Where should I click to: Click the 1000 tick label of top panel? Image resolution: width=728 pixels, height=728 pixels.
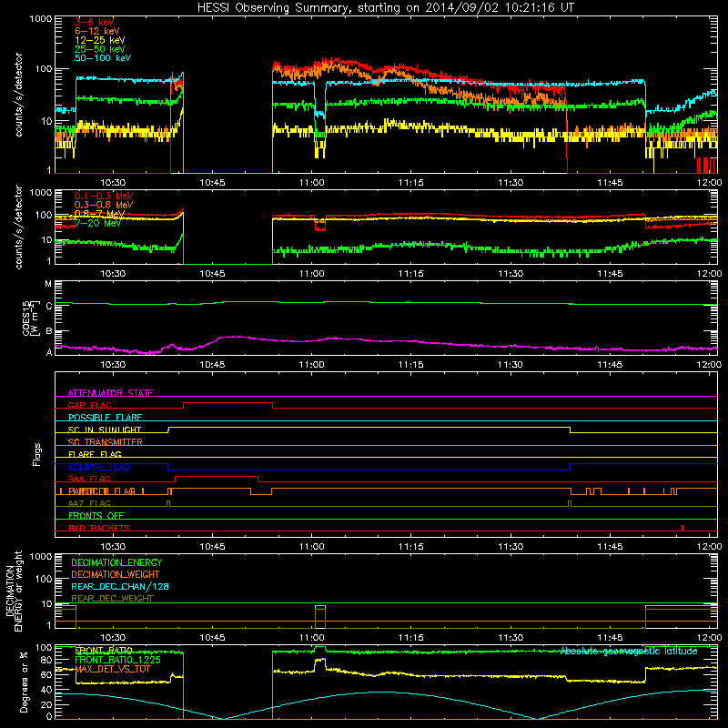(41, 19)
